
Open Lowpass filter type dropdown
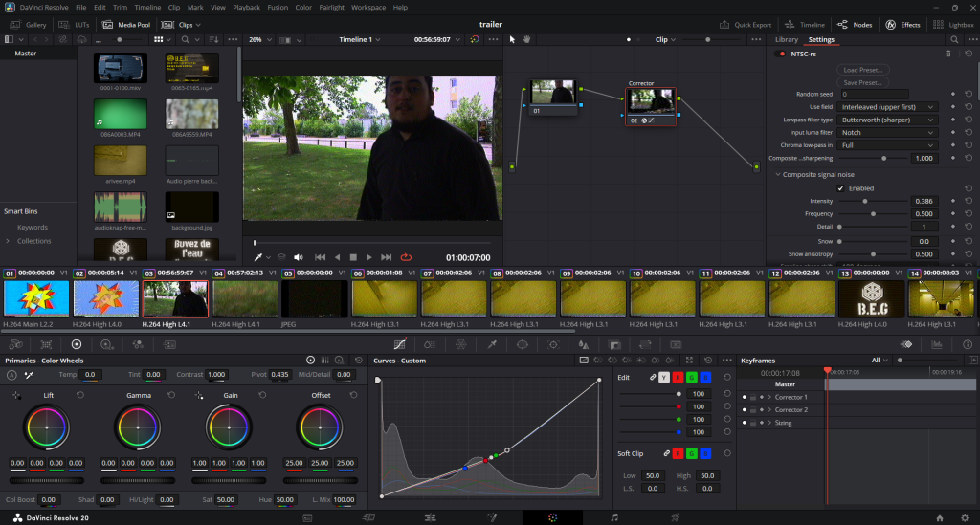pyautogui.click(x=887, y=120)
